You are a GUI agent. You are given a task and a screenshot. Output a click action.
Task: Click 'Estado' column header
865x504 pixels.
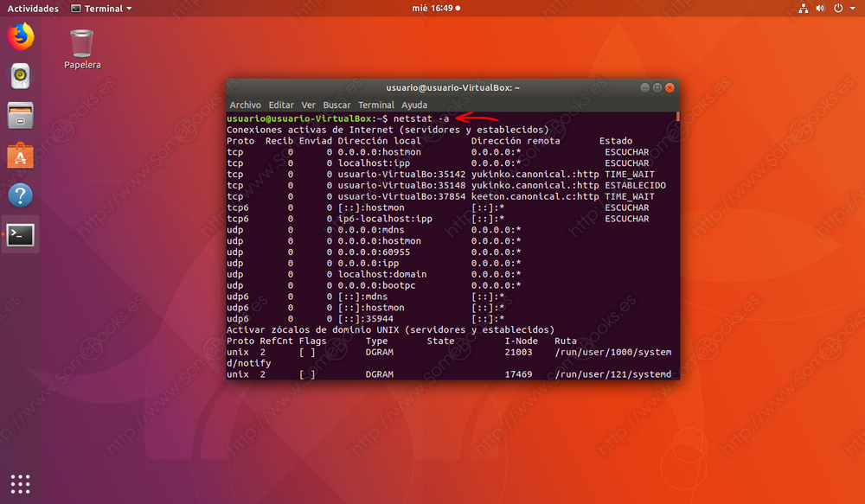click(616, 141)
